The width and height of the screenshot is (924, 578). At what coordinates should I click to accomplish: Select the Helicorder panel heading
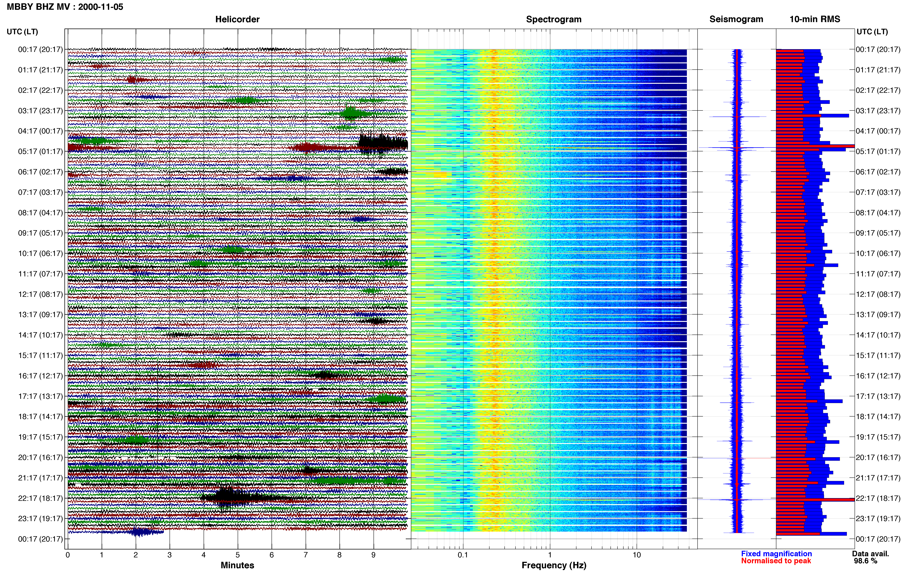237,19
